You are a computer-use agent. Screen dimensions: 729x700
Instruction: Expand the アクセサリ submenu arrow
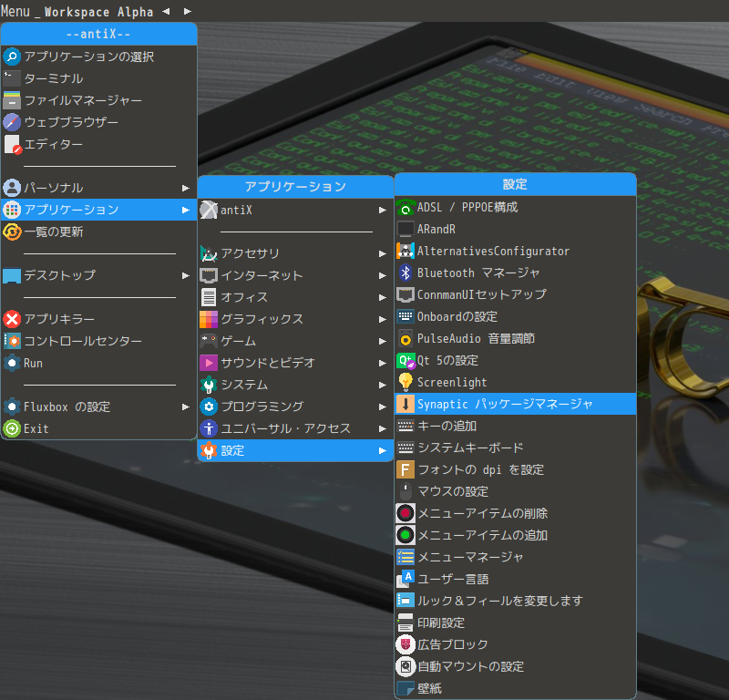point(382,253)
